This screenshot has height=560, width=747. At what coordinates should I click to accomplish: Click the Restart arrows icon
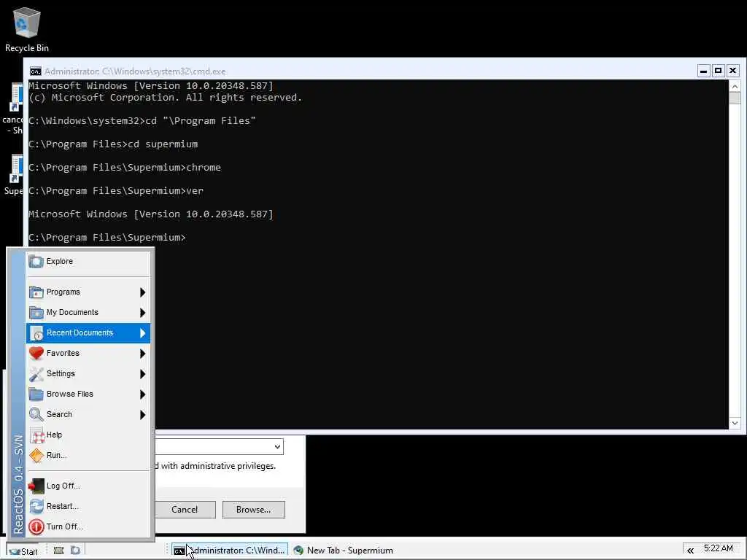click(x=36, y=506)
